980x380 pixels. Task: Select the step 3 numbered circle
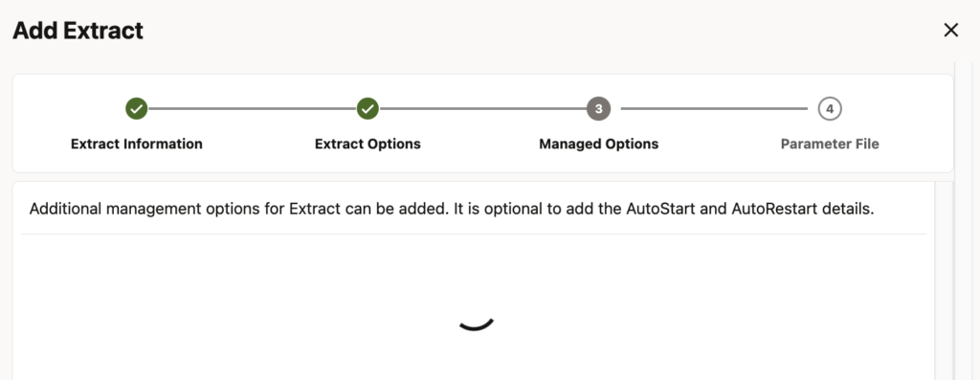click(x=598, y=109)
